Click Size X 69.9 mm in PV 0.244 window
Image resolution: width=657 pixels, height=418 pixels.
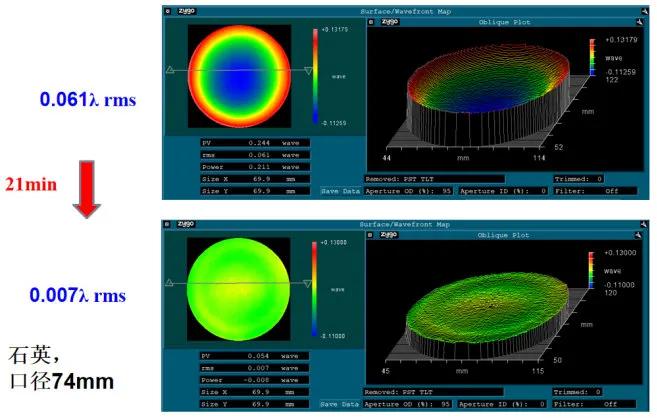point(255,179)
